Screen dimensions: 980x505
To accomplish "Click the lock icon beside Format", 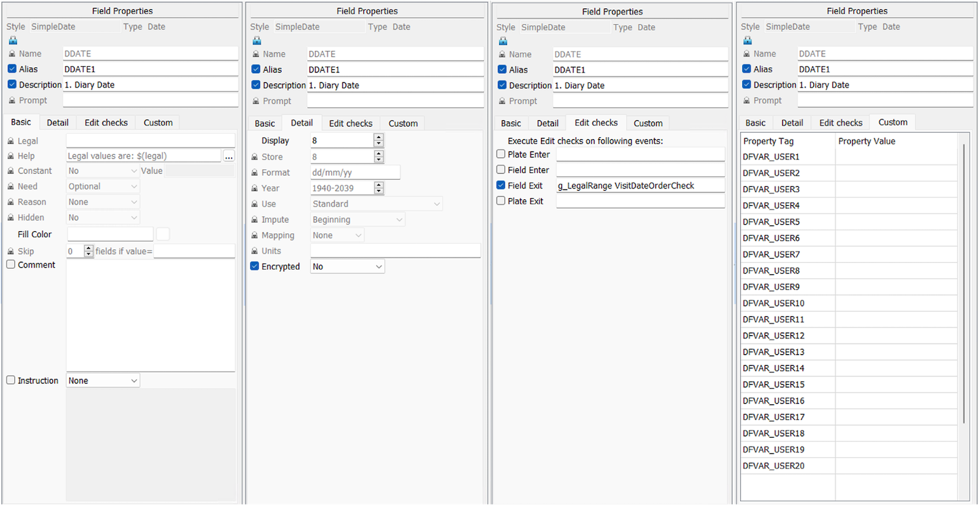I will point(255,172).
